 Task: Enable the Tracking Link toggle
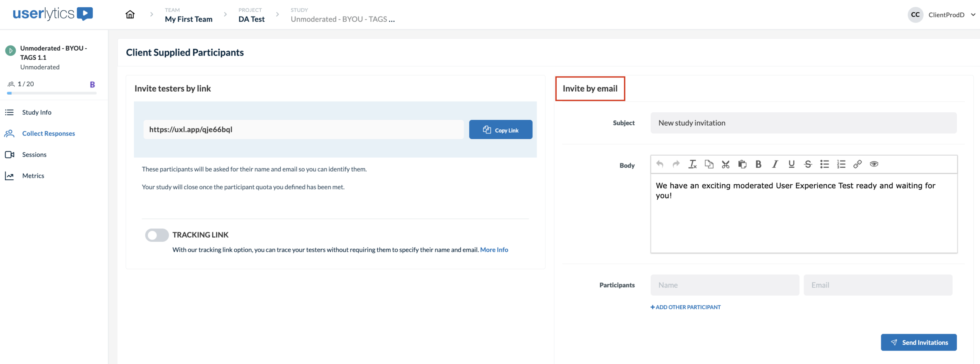coord(156,235)
